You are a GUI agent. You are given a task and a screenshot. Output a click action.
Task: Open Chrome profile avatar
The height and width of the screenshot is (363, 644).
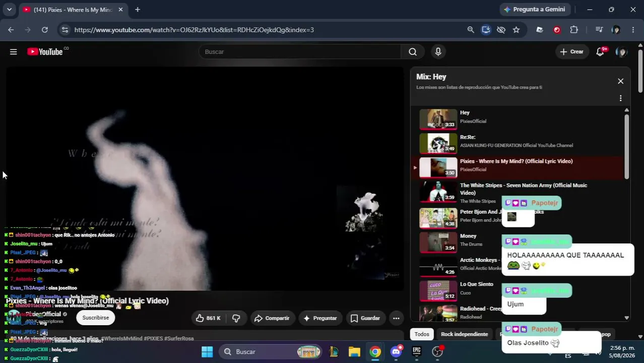point(616,30)
